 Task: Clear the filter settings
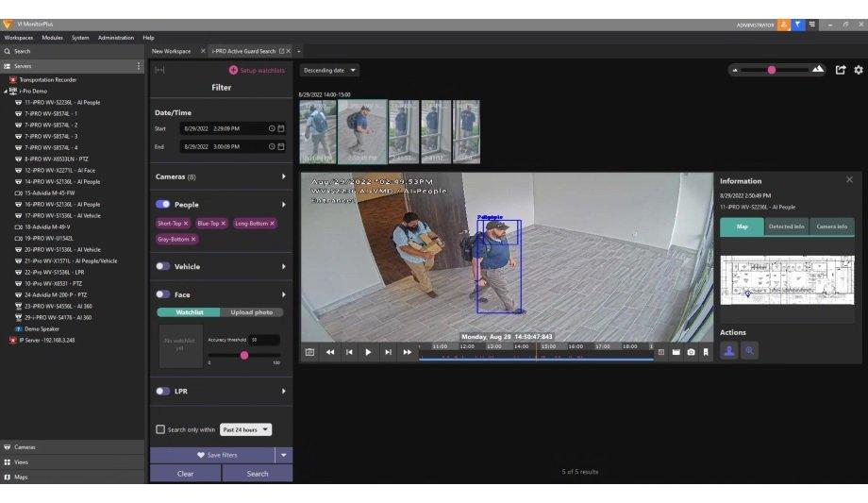click(185, 474)
